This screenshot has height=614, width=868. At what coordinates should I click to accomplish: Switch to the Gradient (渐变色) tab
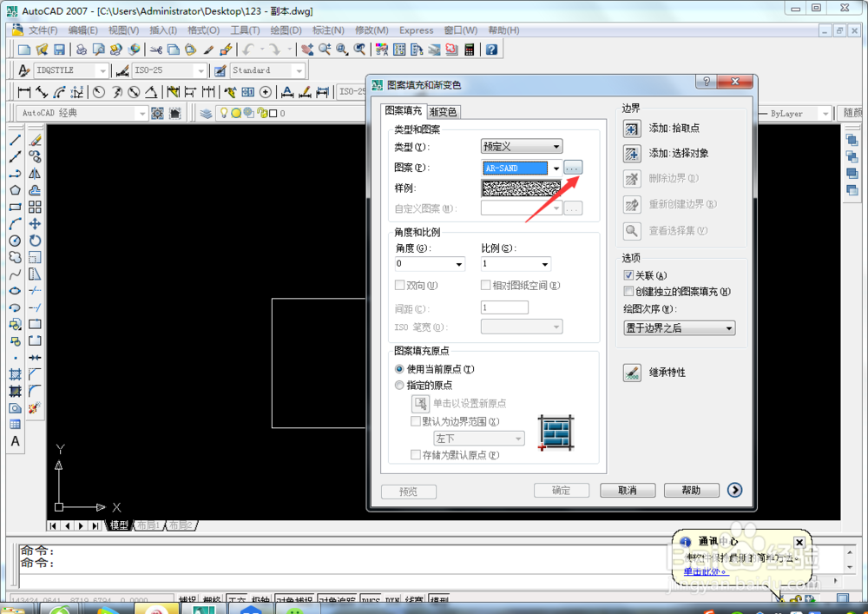tap(444, 112)
